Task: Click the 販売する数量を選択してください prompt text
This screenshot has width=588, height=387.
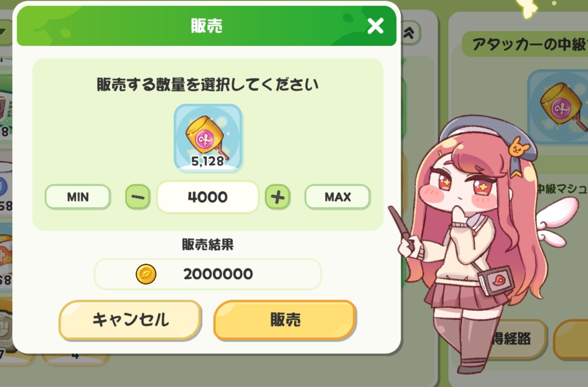Action: click(208, 84)
